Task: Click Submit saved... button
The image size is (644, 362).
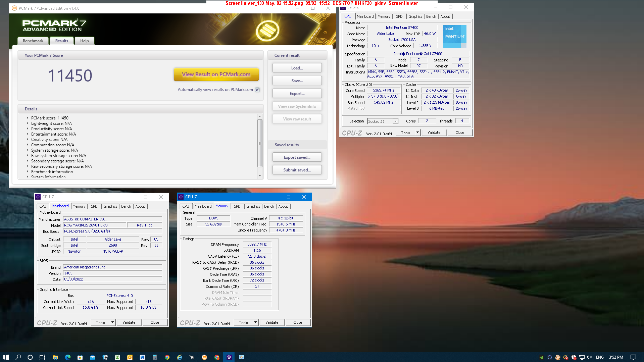Action: coord(297,170)
